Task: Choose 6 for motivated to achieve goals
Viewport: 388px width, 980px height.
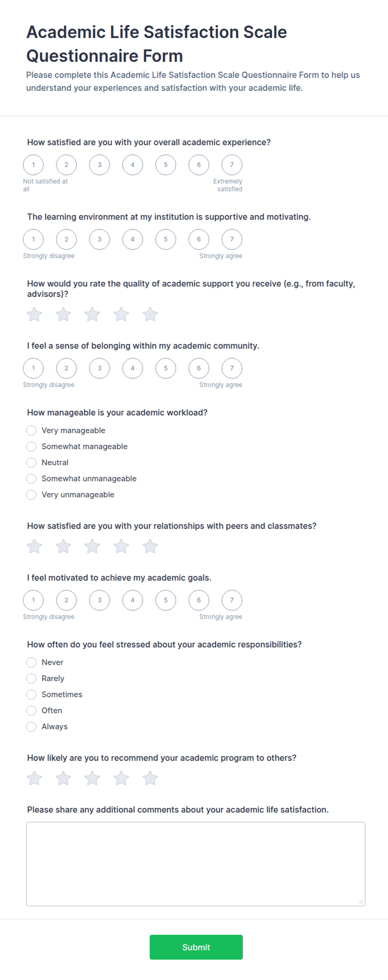Action: [x=199, y=600]
